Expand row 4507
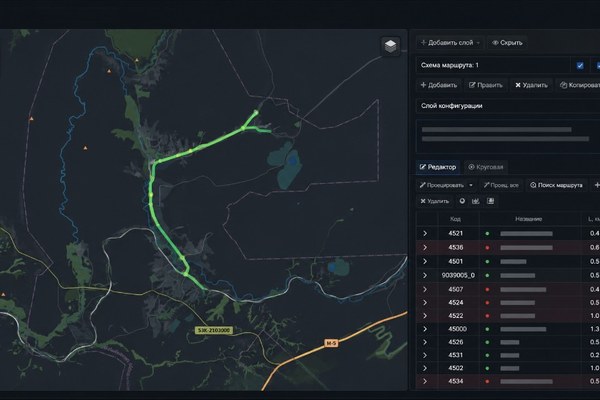 [x=425, y=289]
